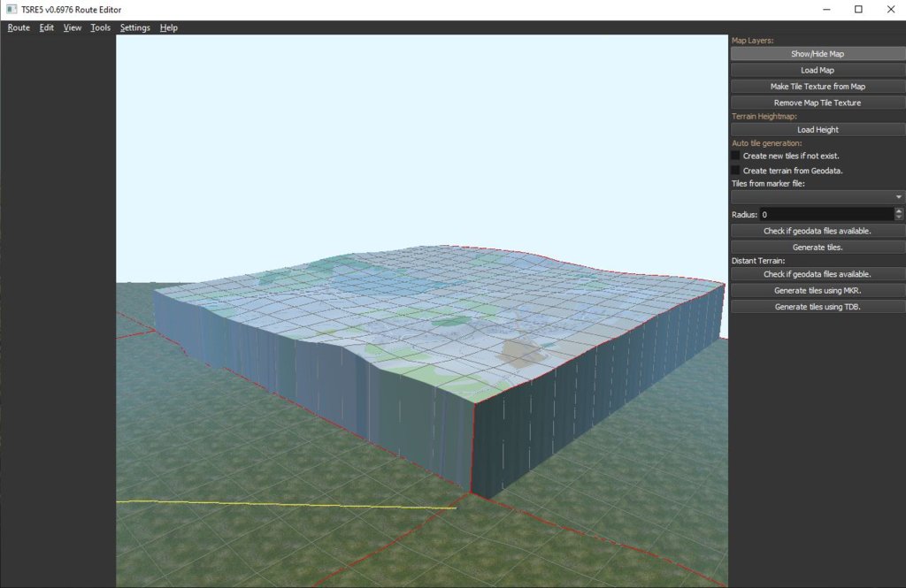Screen dimensions: 906x588
Task: Click the TSRE5 app icon in title bar
Action: pos(11,9)
